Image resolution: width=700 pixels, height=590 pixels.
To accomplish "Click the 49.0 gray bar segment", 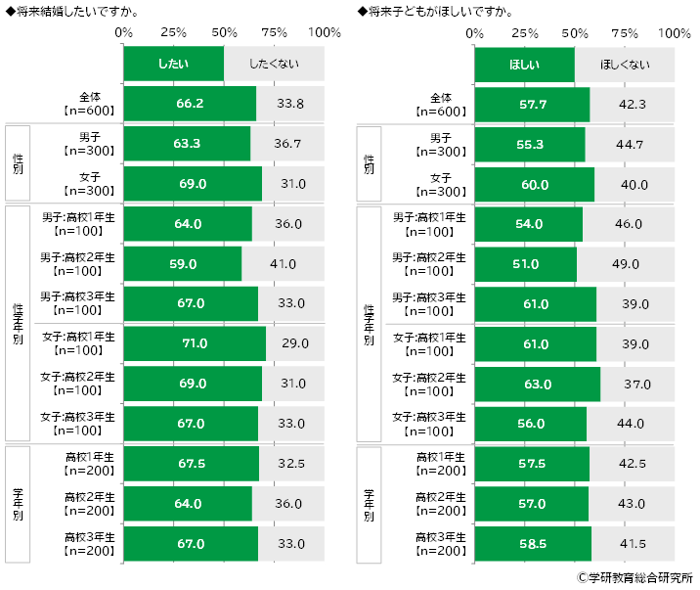I will (626, 263).
